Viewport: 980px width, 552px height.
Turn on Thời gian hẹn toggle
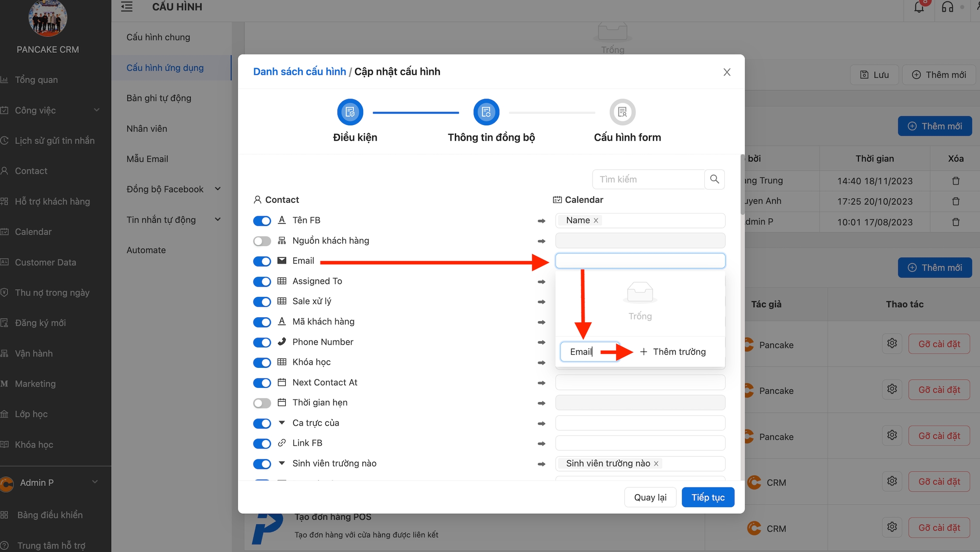click(262, 403)
